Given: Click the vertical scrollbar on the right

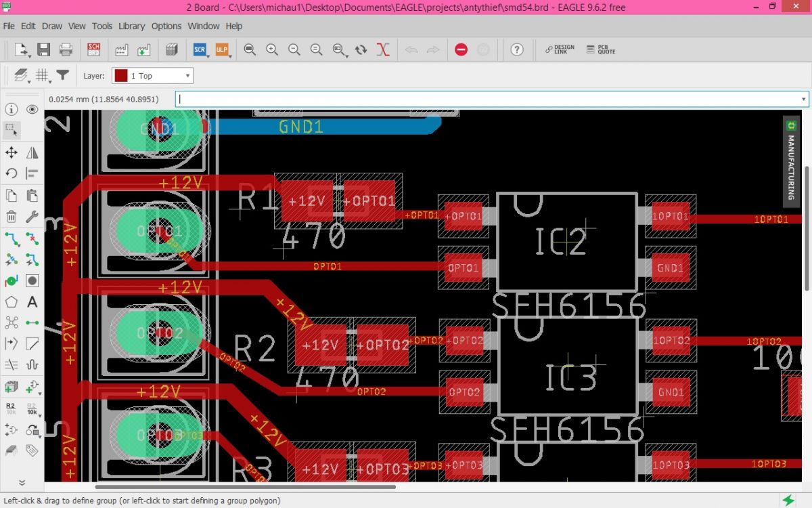Looking at the screenshot, I should (807, 228).
